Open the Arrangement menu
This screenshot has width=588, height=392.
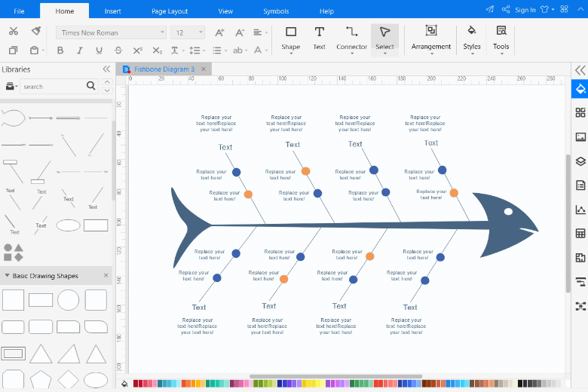(431, 39)
